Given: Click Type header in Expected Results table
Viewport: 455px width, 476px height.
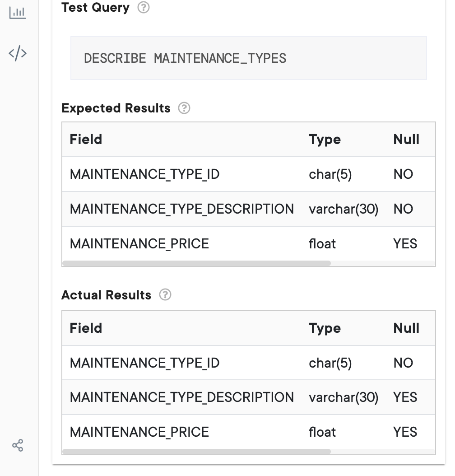Looking at the screenshot, I should click(x=325, y=140).
